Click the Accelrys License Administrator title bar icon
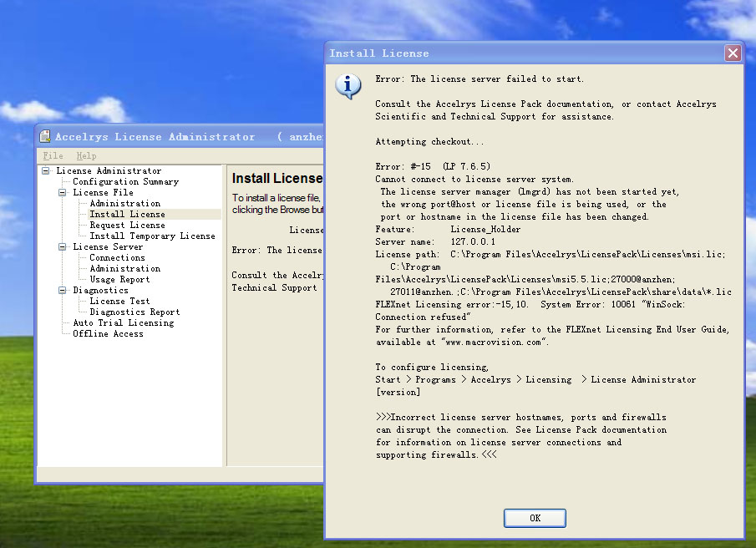 tap(45, 136)
